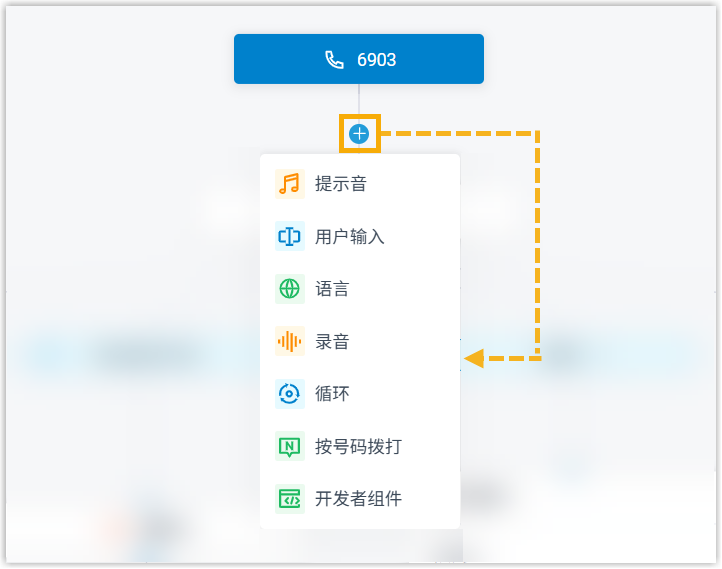Click the orange music note 提示音 icon
Image resolution: width=722 pixels, height=569 pixels.
click(289, 184)
